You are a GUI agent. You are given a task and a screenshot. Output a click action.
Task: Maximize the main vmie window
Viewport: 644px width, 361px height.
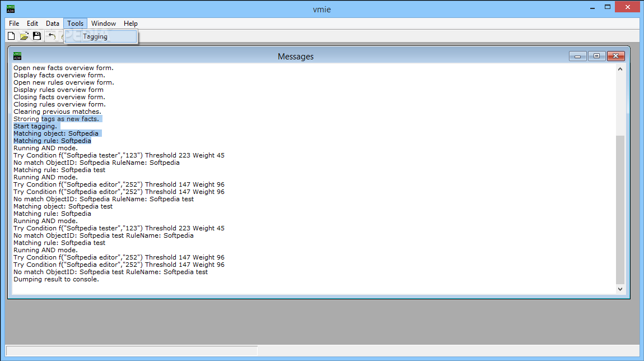click(608, 7)
